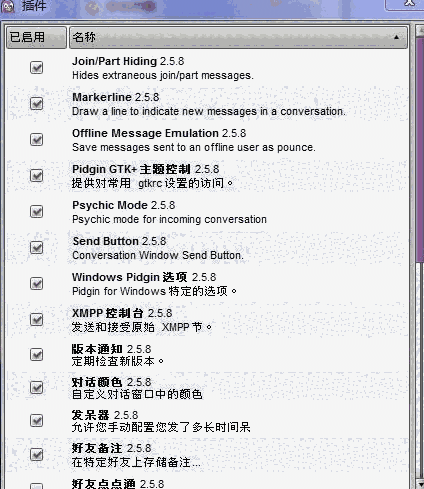Viewport: 424px width, 489px height.
Task: Click 'Hides extraneous join/part messages.' description
Action: click(163, 76)
